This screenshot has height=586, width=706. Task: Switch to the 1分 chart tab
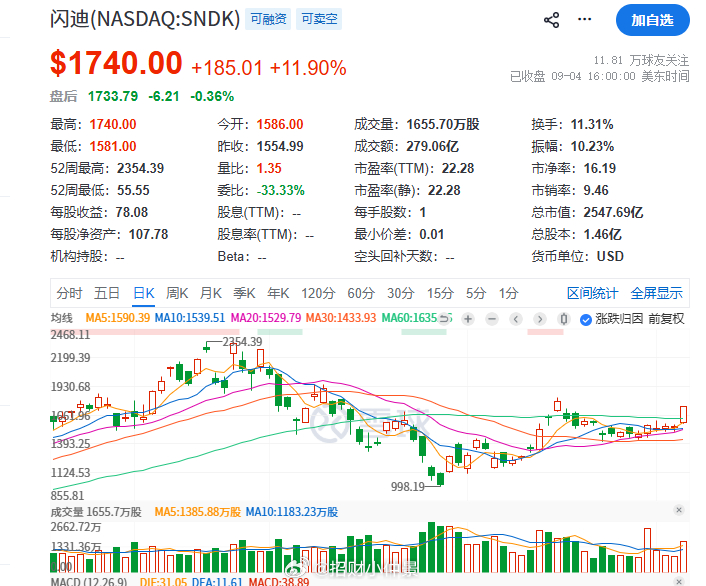pyautogui.click(x=509, y=294)
